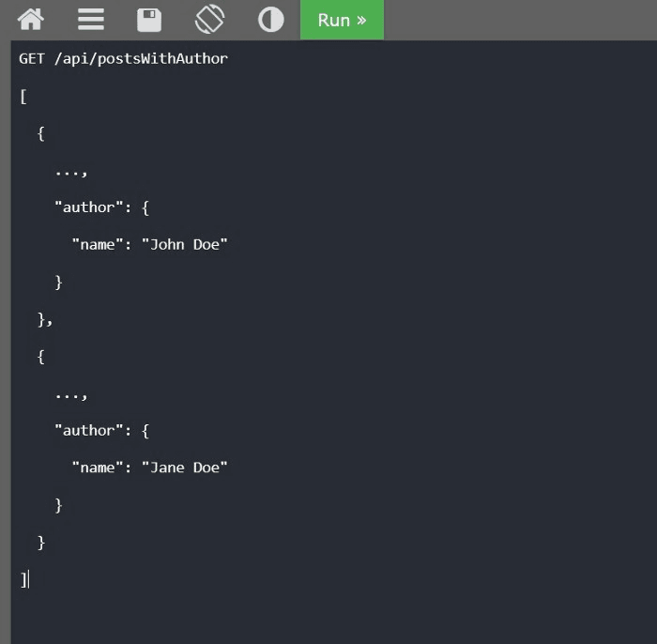Image resolution: width=657 pixels, height=644 pixels.
Task: Click empty editor area below the code
Action: pos(328,615)
